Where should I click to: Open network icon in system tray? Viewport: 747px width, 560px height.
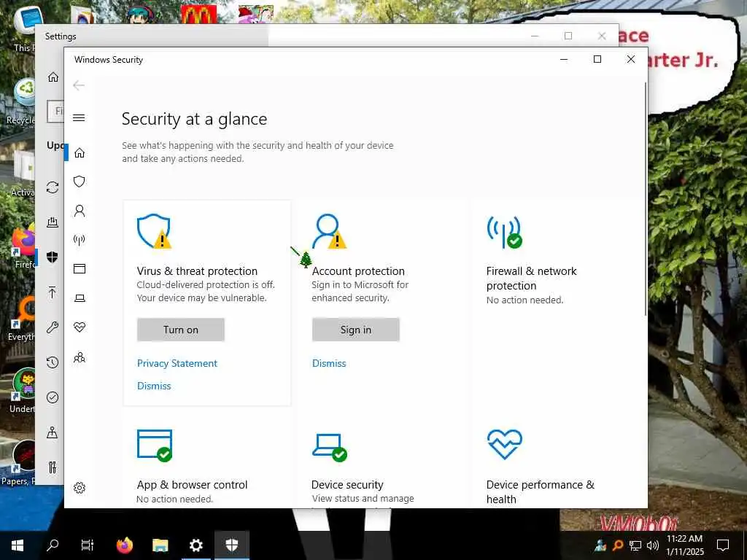coord(635,545)
